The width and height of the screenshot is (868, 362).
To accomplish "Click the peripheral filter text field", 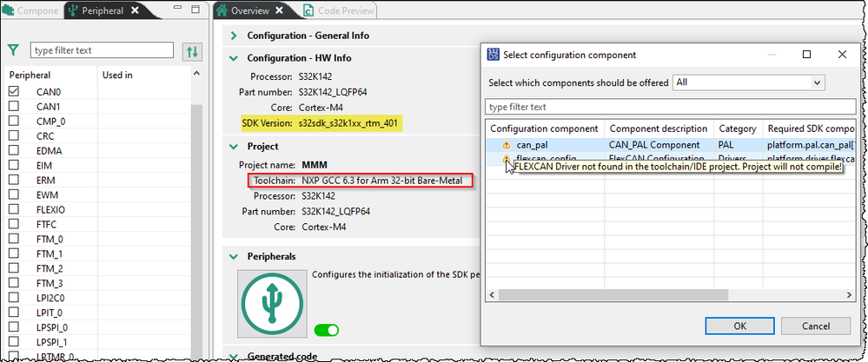I will coord(102,50).
